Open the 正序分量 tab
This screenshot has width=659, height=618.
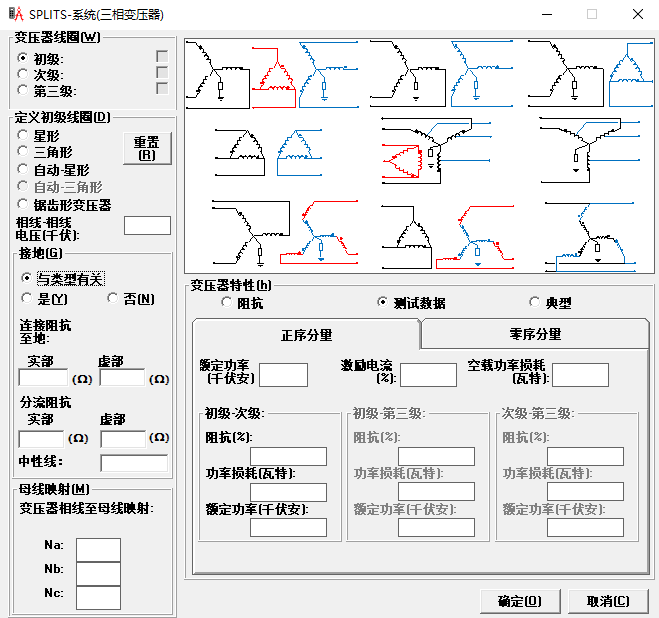click(x=306, y=335)
